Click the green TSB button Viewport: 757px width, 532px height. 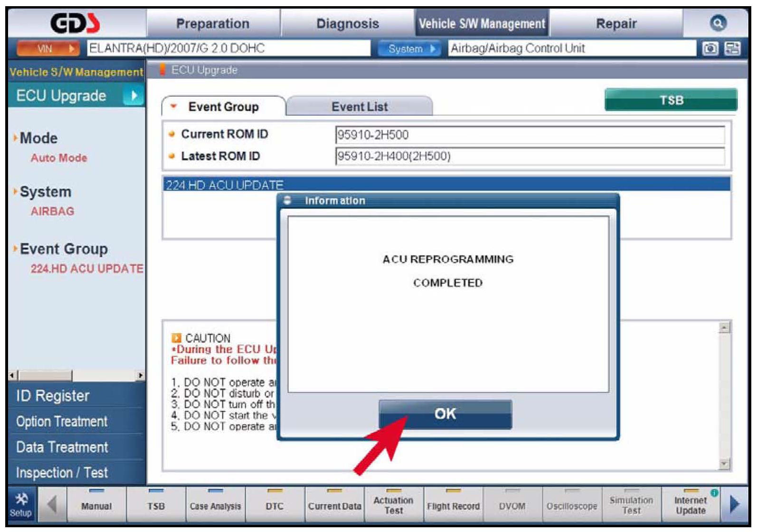[x=671, y=100]
